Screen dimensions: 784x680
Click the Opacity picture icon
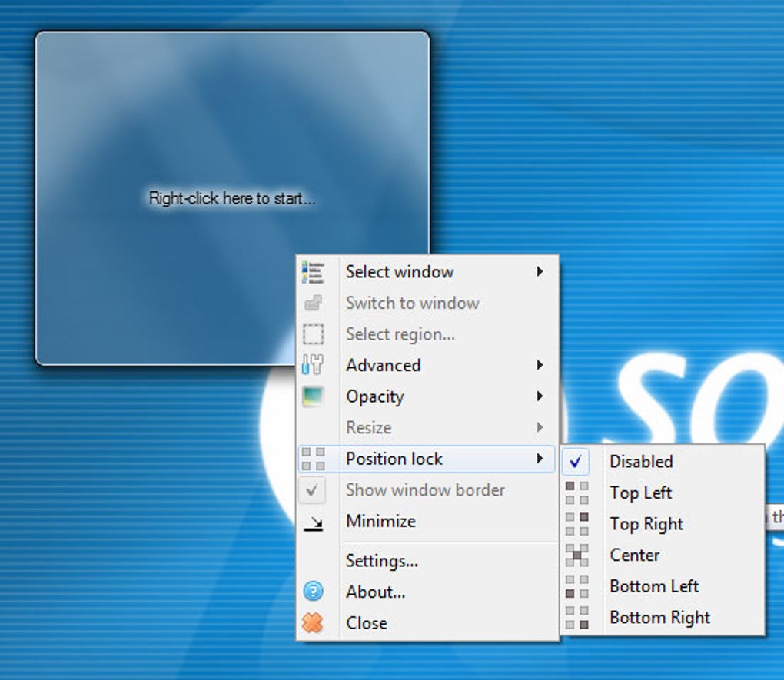click(x=313, y=396)
